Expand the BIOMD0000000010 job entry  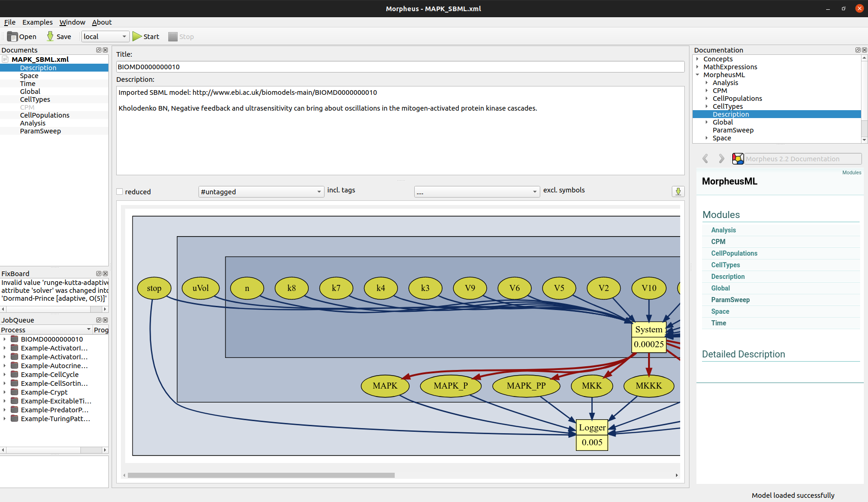point(5,339)
